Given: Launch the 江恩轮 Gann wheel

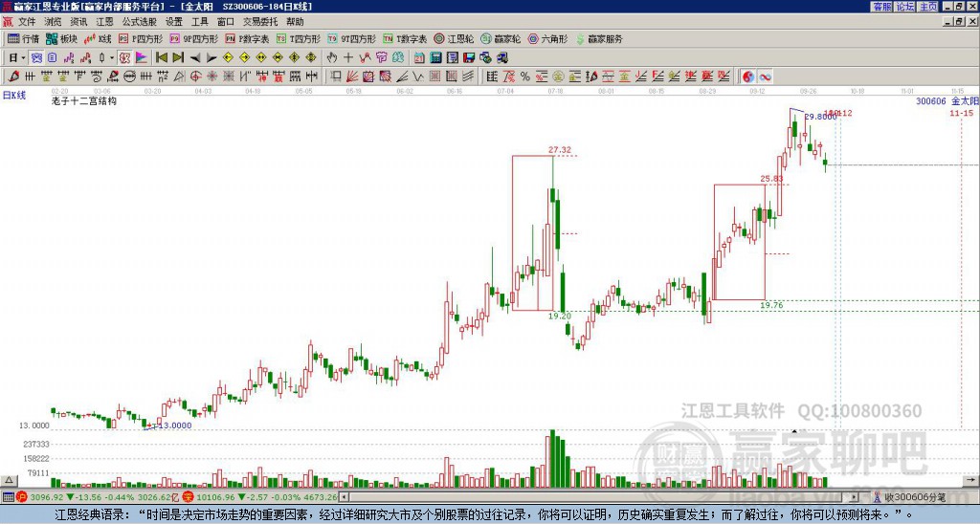Looking at the screenshot, I should click(x=454, y=38).
